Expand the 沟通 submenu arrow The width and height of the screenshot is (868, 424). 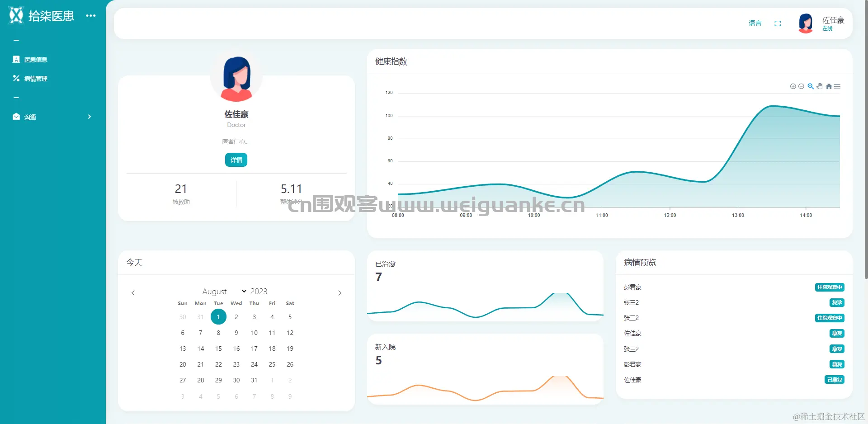(90, 117)
